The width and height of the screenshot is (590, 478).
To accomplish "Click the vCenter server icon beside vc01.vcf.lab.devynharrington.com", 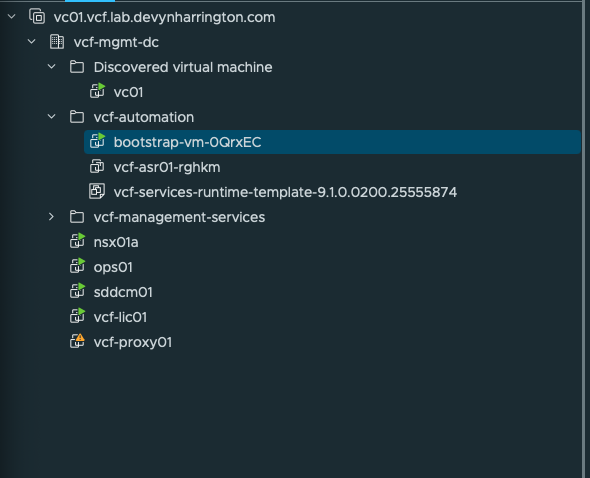I will pos(37,17).
